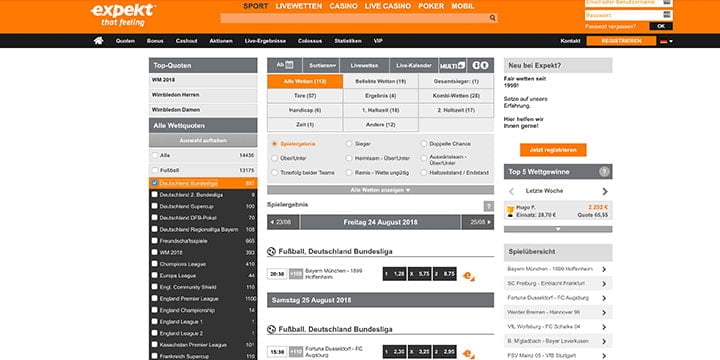Open the language flag dropdown
The width and height of the screenshot is (720, 360).
click(666, 41)
